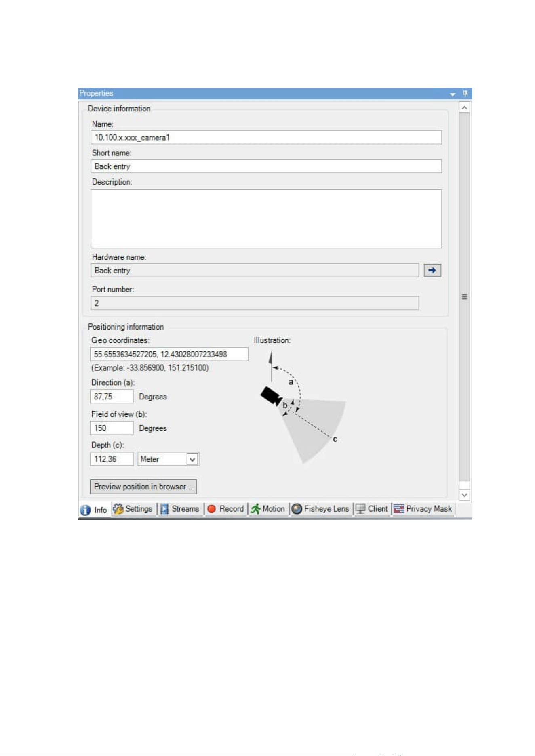Open the Motion tab
This screenshot has height=756, width=535.
tap(268, 509)
